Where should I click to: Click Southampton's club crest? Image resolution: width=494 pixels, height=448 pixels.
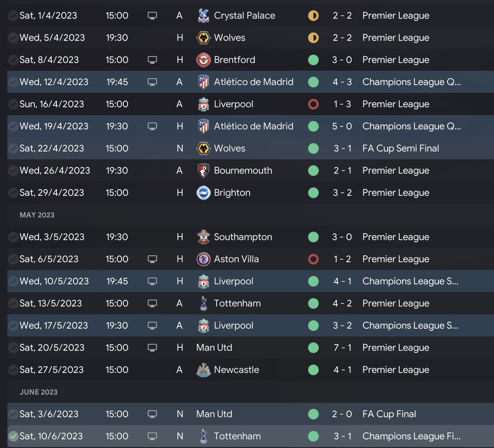click(203, 237)
